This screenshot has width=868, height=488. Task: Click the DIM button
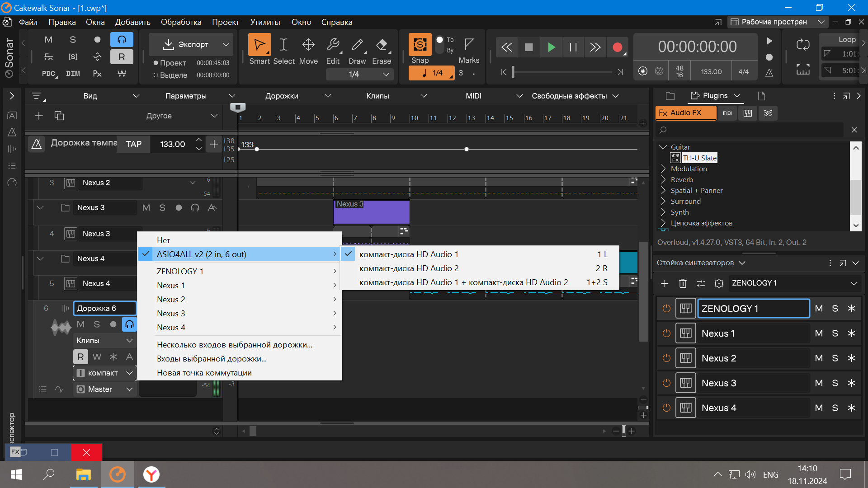tap(73, 74)
